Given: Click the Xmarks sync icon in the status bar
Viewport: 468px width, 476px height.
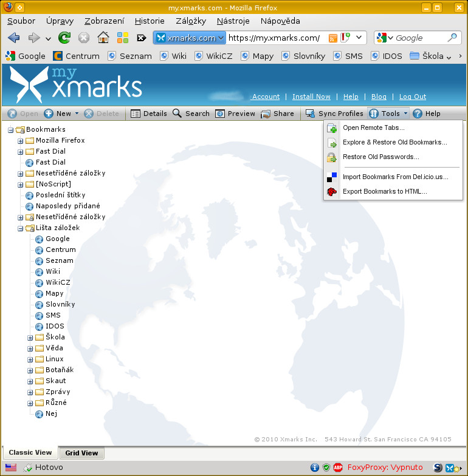Looking at the screenshot, I should tap(454, 467).
